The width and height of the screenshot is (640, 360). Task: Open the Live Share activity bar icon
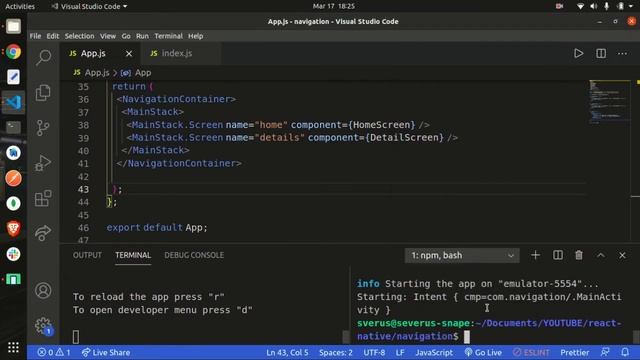pyautogui.click(x=43, y=233)
